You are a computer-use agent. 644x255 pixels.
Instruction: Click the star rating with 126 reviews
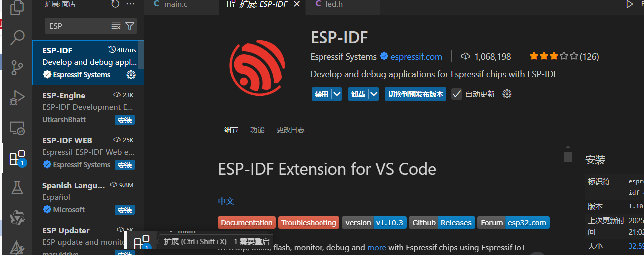point(564,57)
